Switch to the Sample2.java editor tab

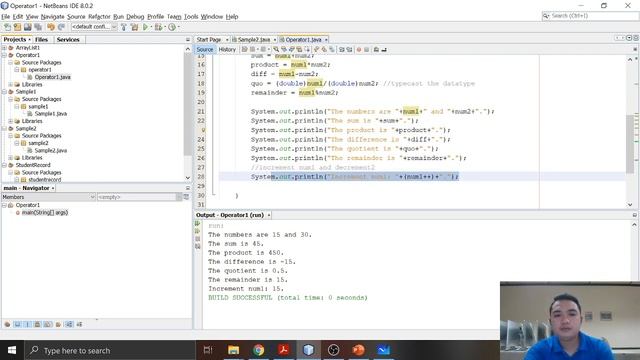click(254, 40)
